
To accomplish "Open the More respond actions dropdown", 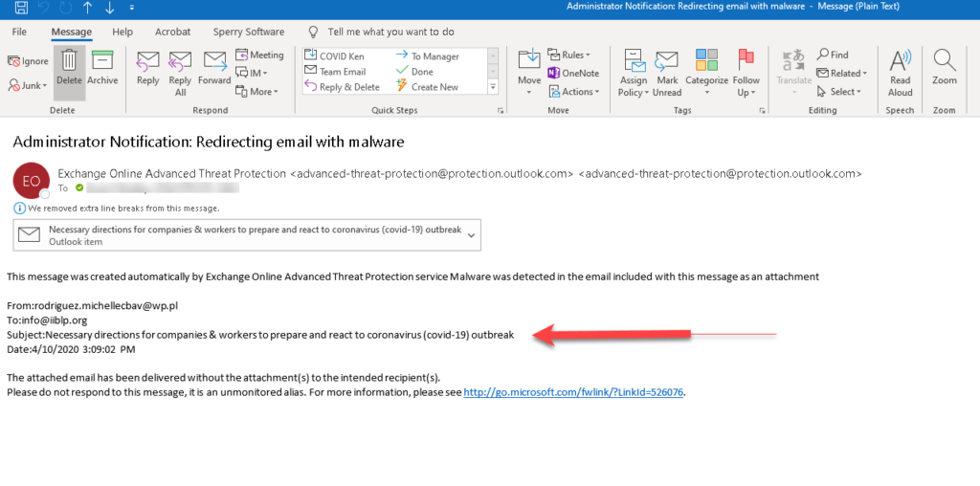I will [x=256, y=91].
